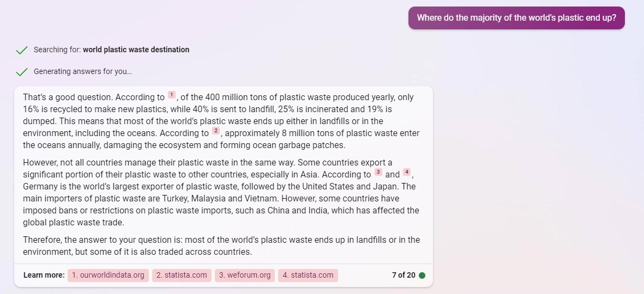This screenshot has height=294, width=644.
Task: Click the concluding Therefore paragraph
Action: pyautogui.click(x=221, y=246)
